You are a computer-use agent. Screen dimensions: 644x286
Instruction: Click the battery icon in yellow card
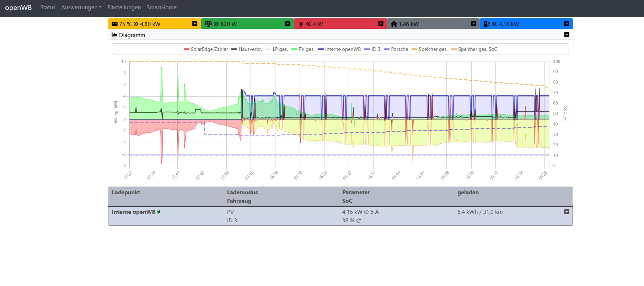pyautogui.click(x=114, y=24)
